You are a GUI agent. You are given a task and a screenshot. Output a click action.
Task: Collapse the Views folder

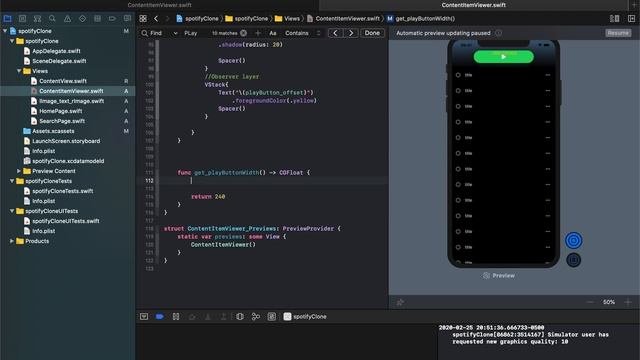(19, 71)
